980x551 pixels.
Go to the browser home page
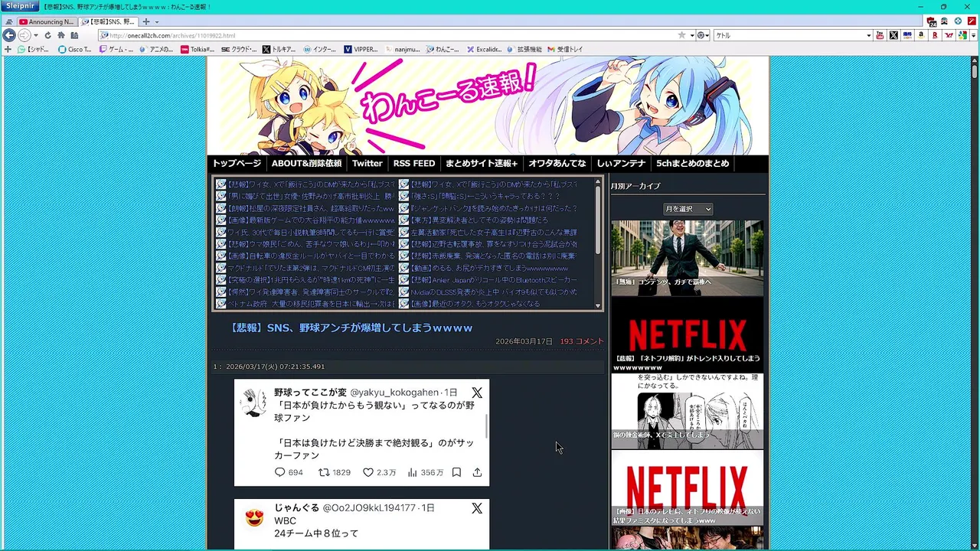(61, 35)
